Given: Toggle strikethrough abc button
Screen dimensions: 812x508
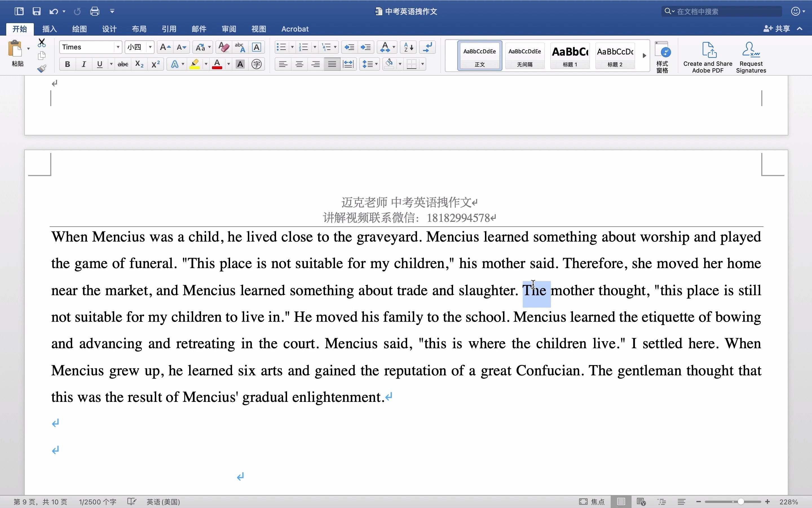Looking at the screenshot, I should pos(123,64).
